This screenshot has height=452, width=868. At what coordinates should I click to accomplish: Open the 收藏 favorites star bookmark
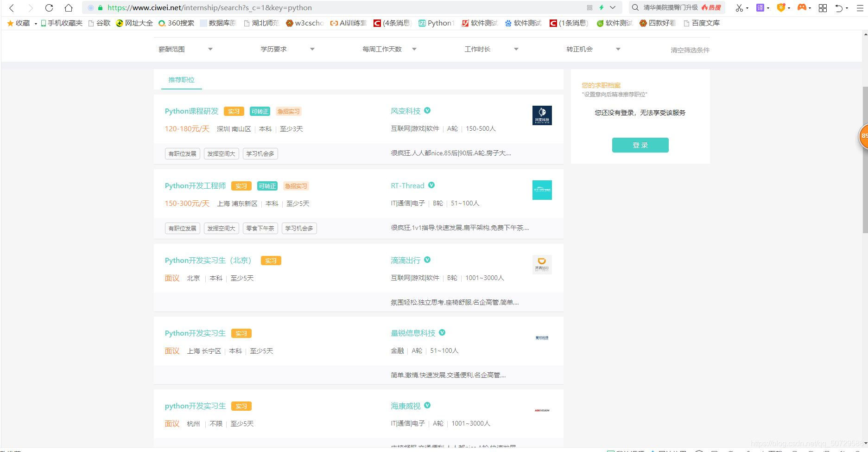19,23
